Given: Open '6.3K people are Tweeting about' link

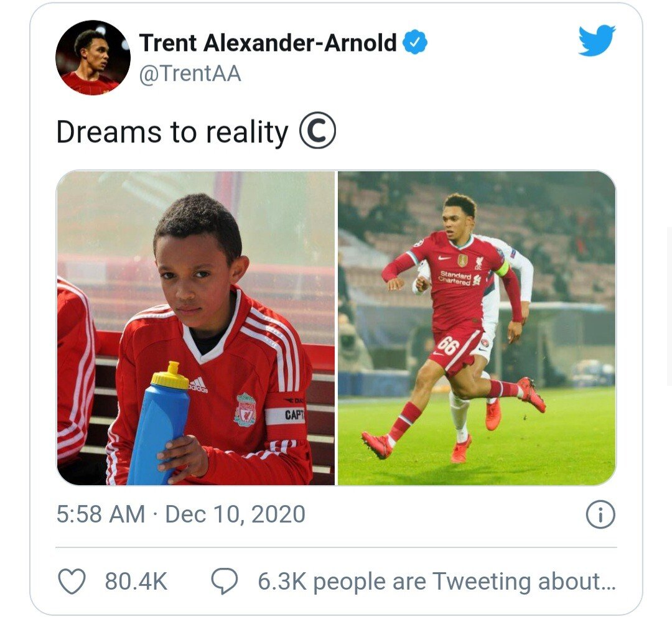Looking at the screenshot, I should click(436, 582).
